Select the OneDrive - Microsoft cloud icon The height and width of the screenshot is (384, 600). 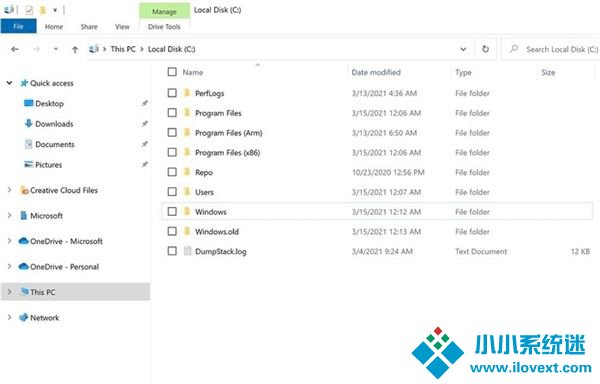click(24, 241)
